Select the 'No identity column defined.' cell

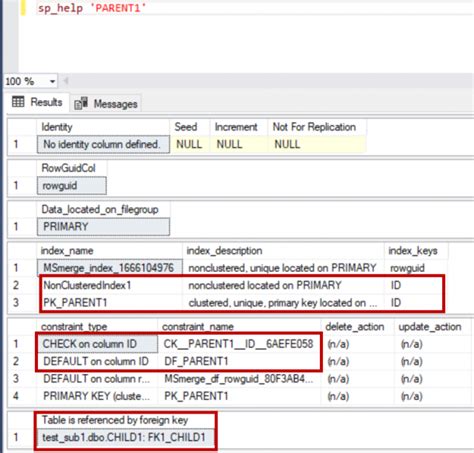coord(103,144)
